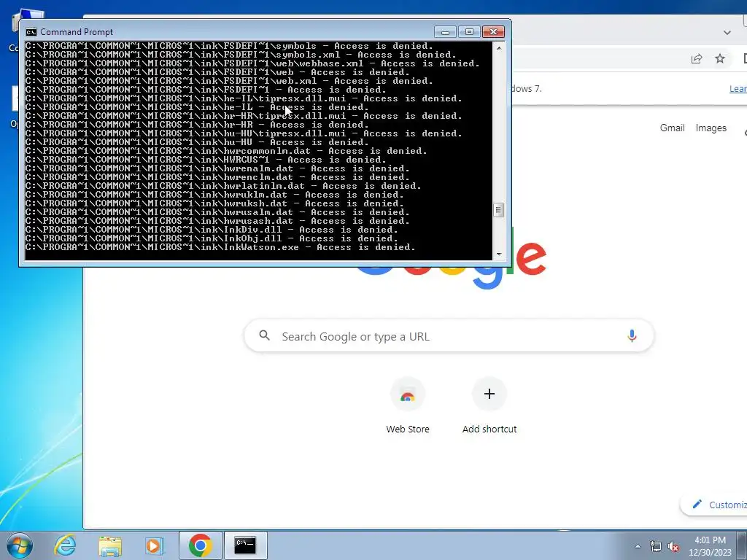Show hidden system tray icons arrow
Viewport: 747px width, 560px height.
638,546
